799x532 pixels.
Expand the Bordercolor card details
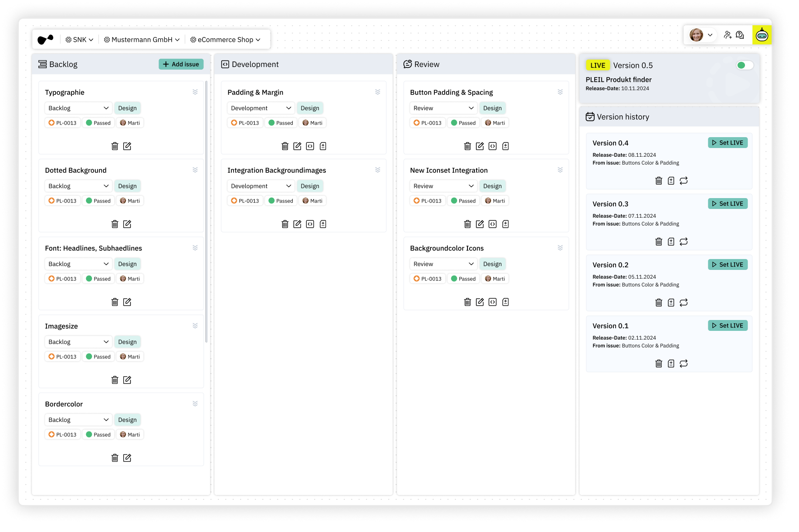pos(195,404)
